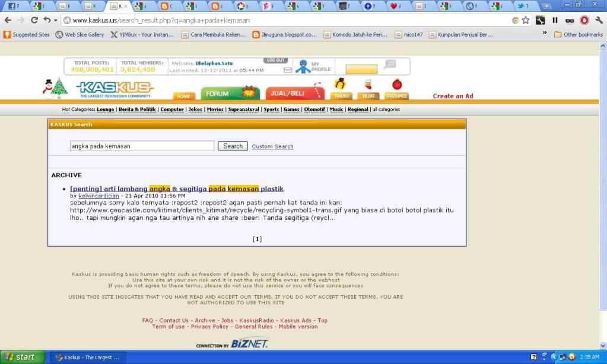The width and height of the screenshot is (607, 364).
Task: Expand the hidden bookmarks chevron
Action: point(545,33)
